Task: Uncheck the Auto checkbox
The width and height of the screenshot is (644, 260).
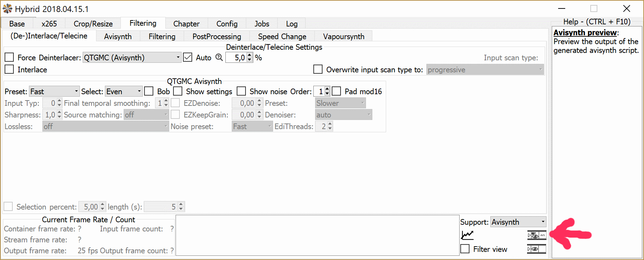Action: [188, 58]
